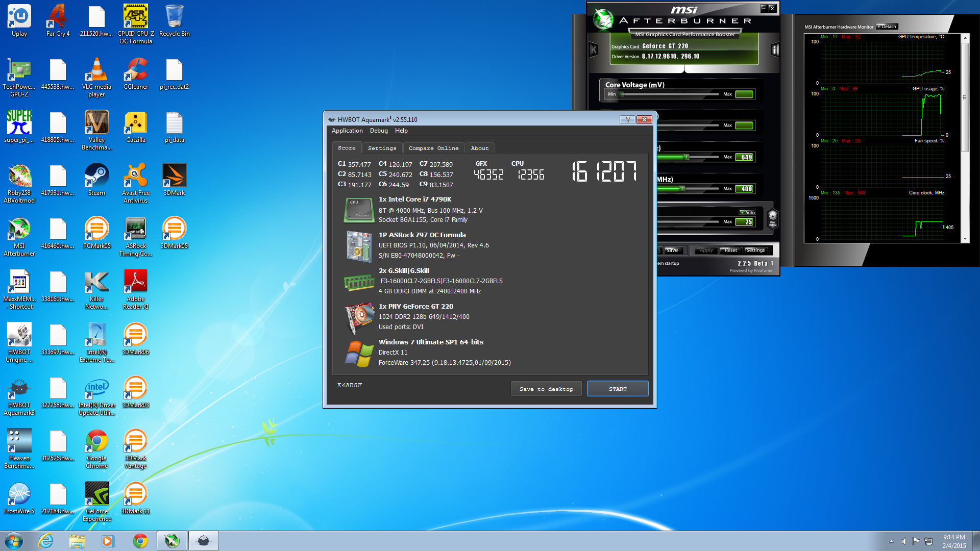980x551 pixels.
Task: Click the taskbar volume speaker icon
Action: point(904,541)
